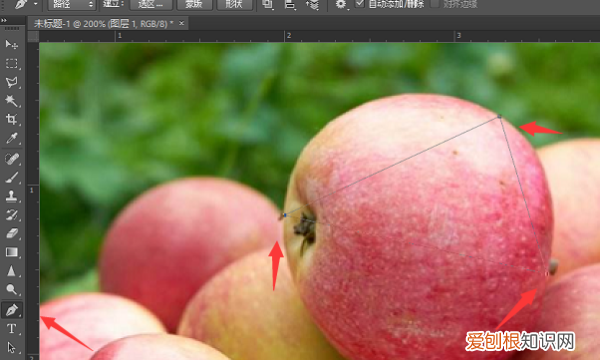Click the path anchor point at apple lower right
The width and height of the screenshot is (600, 360).
click(546, 274)
